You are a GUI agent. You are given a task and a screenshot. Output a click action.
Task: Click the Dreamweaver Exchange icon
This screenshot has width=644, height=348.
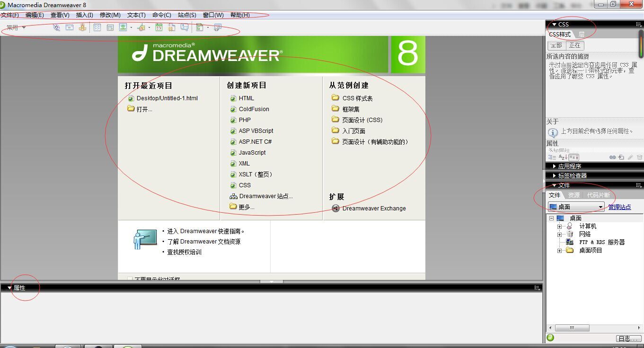click(x=335, y=208)
